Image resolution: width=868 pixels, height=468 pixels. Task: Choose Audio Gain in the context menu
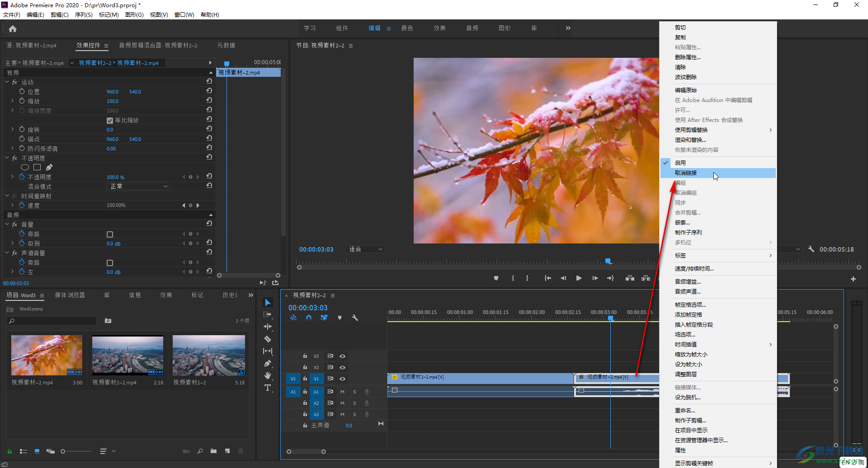click(718, 282)
